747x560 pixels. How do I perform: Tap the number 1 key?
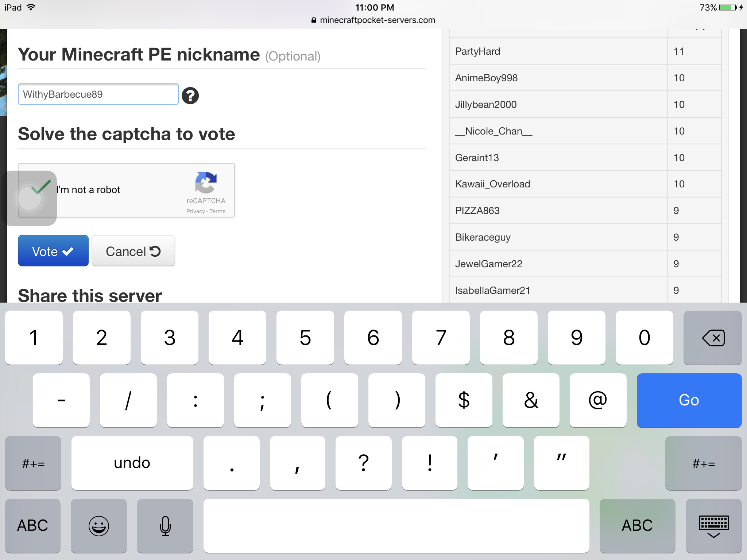pyautogui.click(x=34, y=338)
